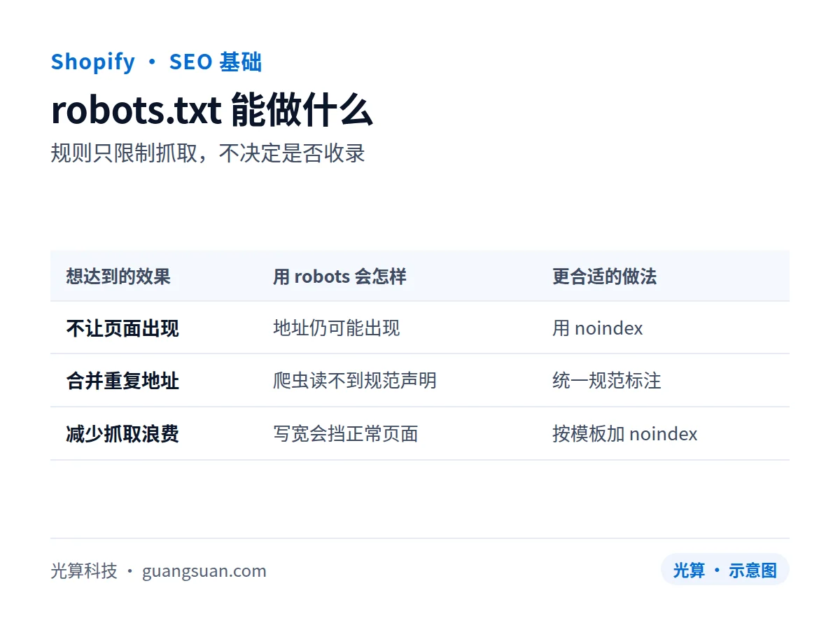The image size is (840, 630).
Task: Select the cell '减少抓取浪费'
Action: click(122, 434)
